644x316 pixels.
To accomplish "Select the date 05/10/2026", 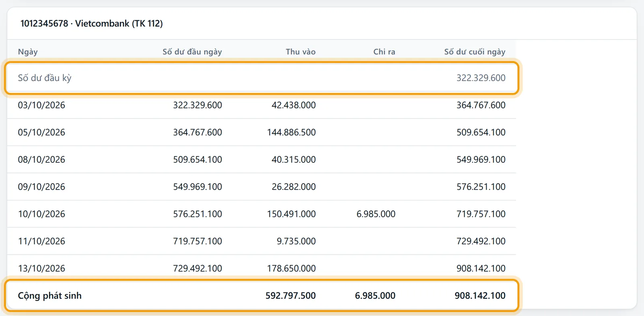I will click(x=41, y=132).
